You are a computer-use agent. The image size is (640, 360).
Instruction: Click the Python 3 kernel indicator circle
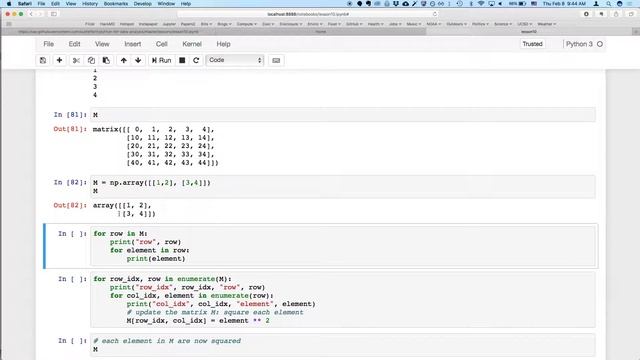(x=600, y=44)
